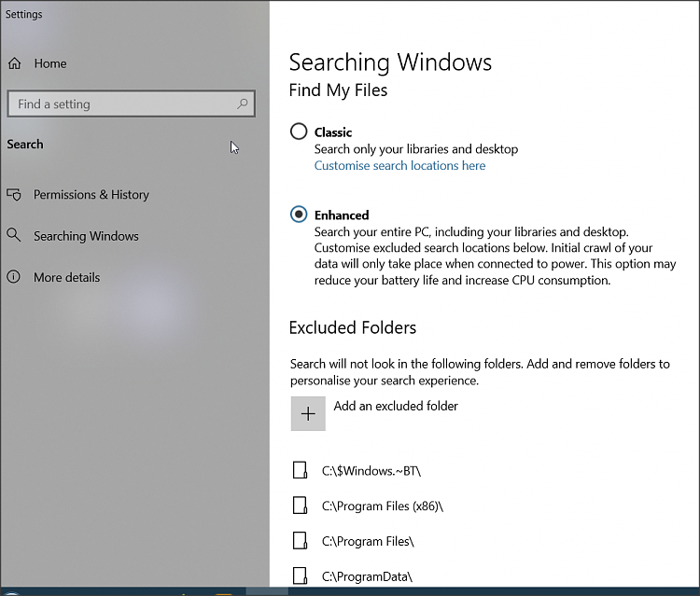Click the Excluded Folders heading
The height and width of the screenshot is (596, 700).
[353, 327]
